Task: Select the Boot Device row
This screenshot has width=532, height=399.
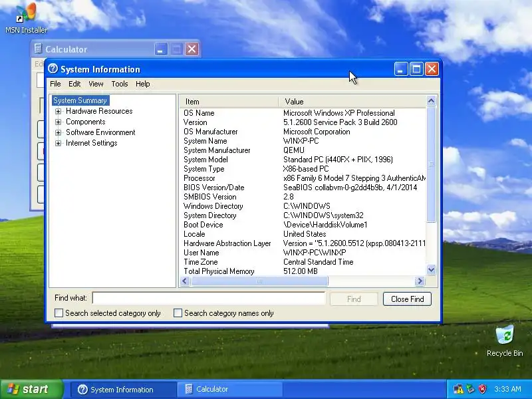Action: click(303, 225)
